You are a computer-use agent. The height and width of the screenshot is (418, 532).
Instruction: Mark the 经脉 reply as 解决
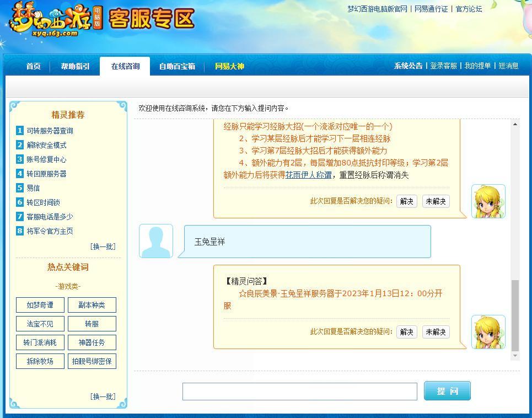406,201
